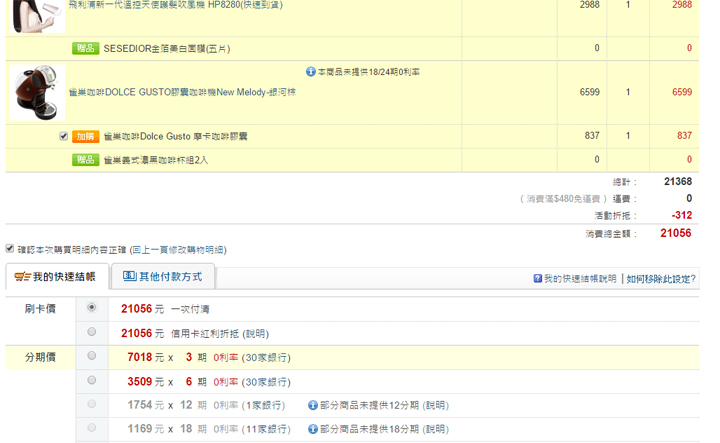
Task: Click the 分期價 row label
Action: pyautogui.click(x=40, y=357)
